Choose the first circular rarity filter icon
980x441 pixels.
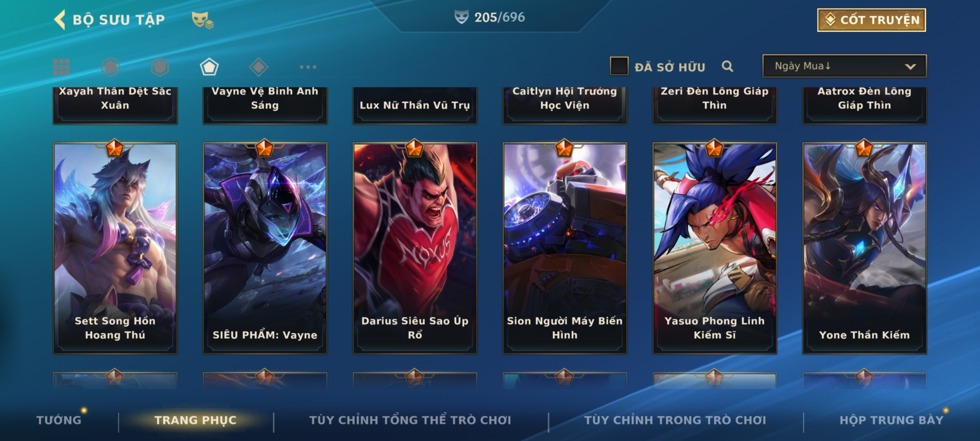[111, 67]
